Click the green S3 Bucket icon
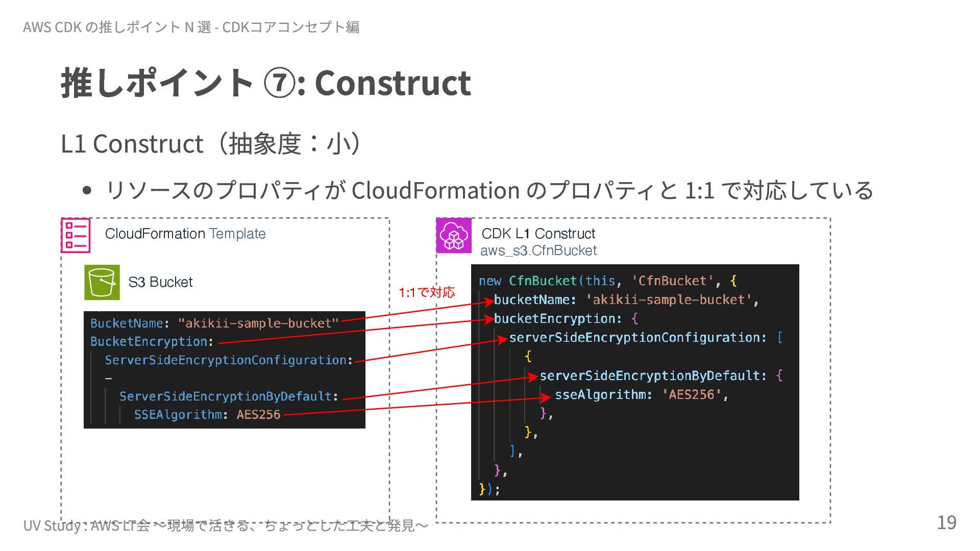The image size is (980, 551). [102, 282]
